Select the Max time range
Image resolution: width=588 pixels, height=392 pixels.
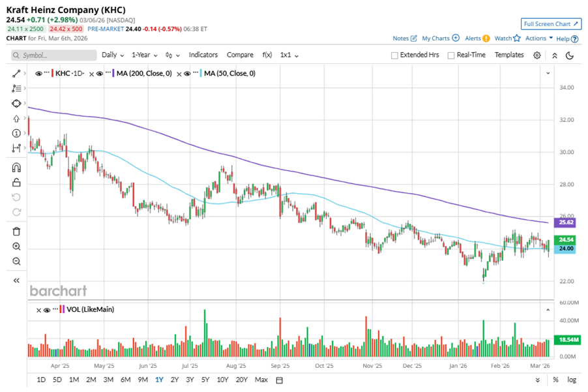(261, 380)
